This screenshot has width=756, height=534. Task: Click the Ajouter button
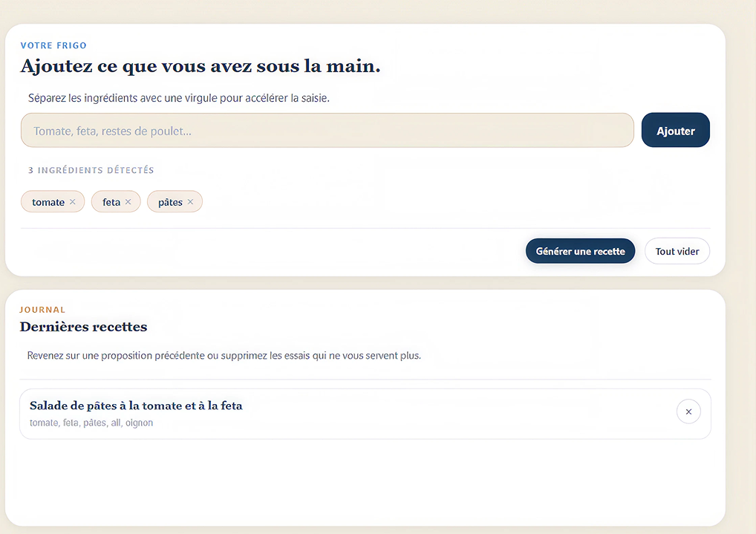(676, 130)
